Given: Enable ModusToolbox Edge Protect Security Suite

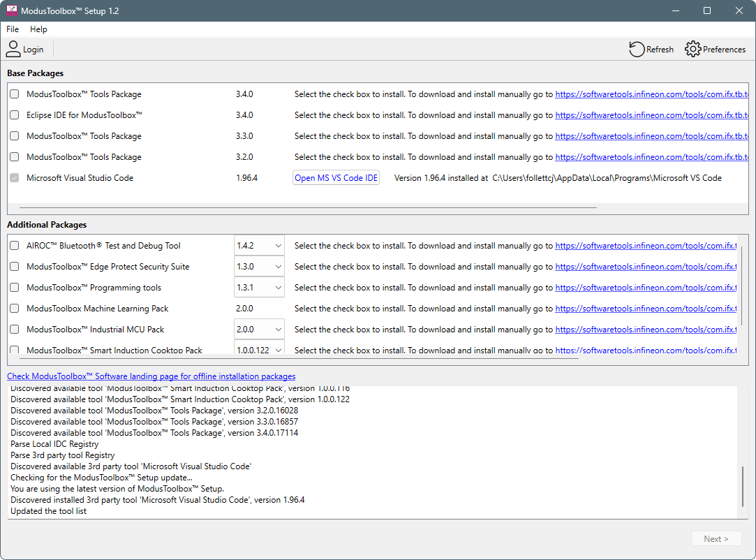Looking at the screenshot, I should [14, 266].
